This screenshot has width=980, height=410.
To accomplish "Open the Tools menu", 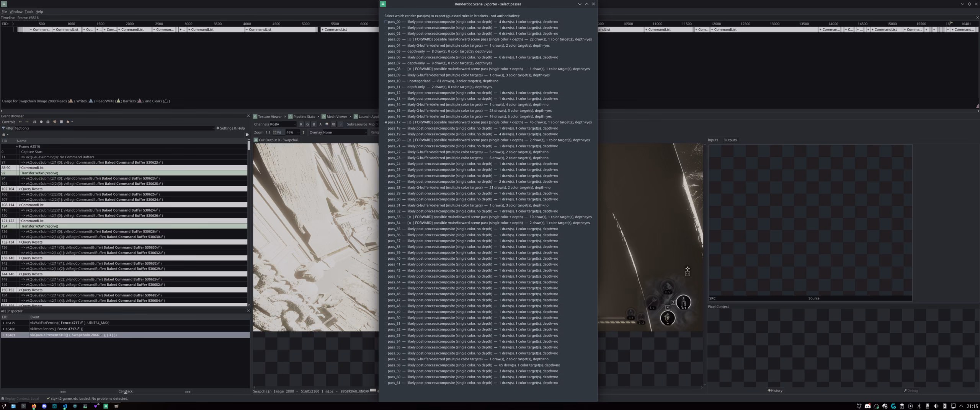I will pyautogui.click(x=29, y=12).
